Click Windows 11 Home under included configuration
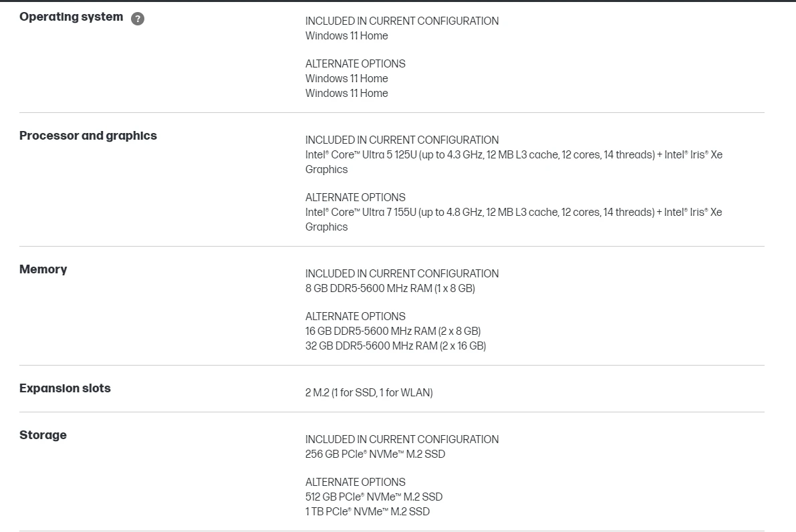796x532 pixels. 346,36
